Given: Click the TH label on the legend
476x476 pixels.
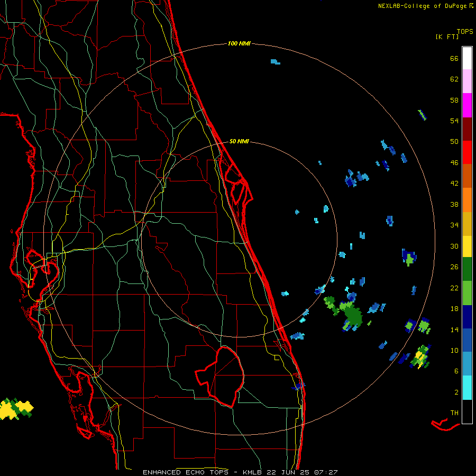Looking at the screenshot, I should (x=454, y=413).
